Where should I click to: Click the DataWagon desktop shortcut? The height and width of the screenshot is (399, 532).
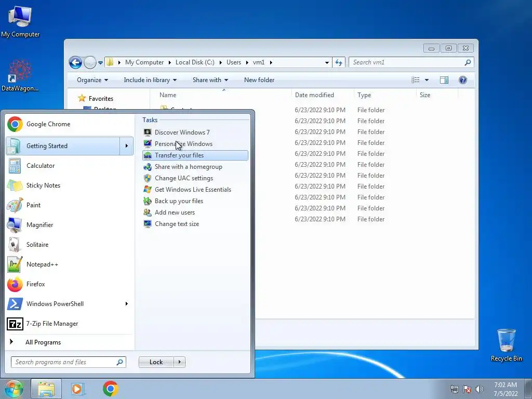pyautogui.click(x=20, y=76)
